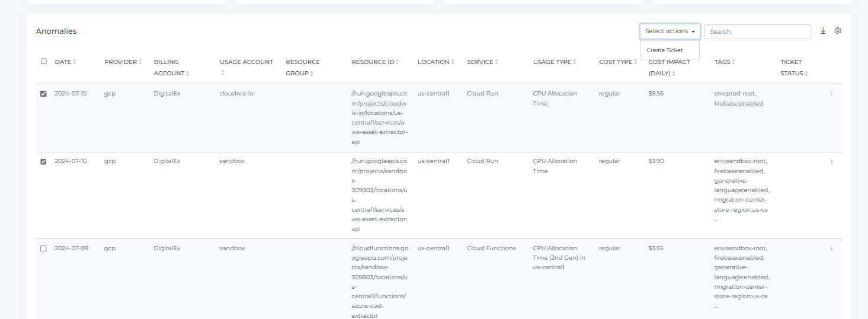Click the Search input field
Viewport: 868px width, 319px height.
point(757,31)
